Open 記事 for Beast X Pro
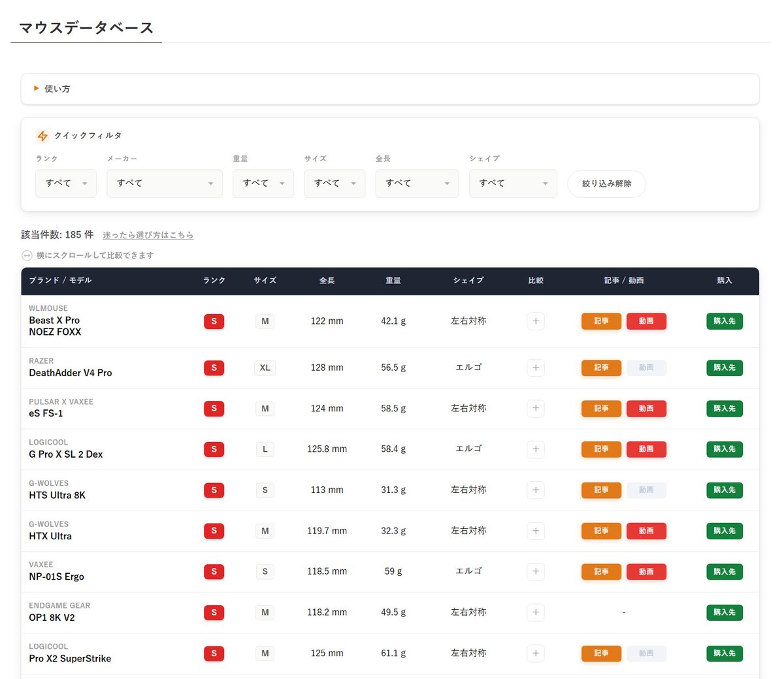Screen dimensions: 784x679 [x=601, y=321]
